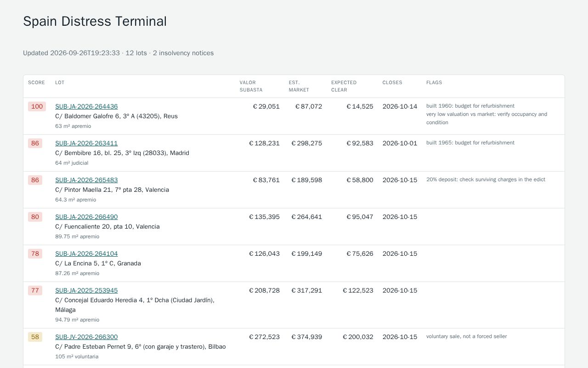Viewport: 588px width, 368px height.
Task: Click the expected clear value € 58,800
Action: click(360, 180)
